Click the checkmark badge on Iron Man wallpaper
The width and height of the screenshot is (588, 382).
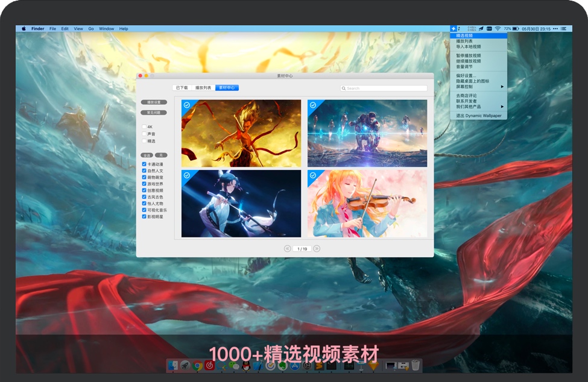tap(312, 105)
